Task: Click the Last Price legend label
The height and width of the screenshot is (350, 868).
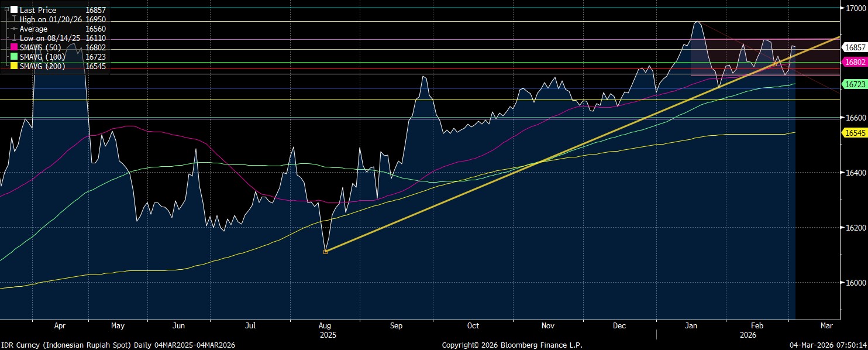Action: point(38,10)
